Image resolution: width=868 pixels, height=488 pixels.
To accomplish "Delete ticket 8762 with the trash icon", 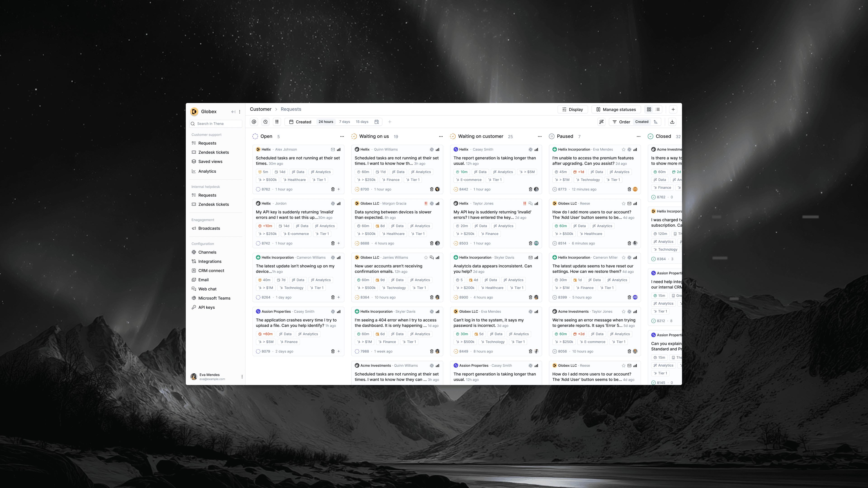I will 333,189.
